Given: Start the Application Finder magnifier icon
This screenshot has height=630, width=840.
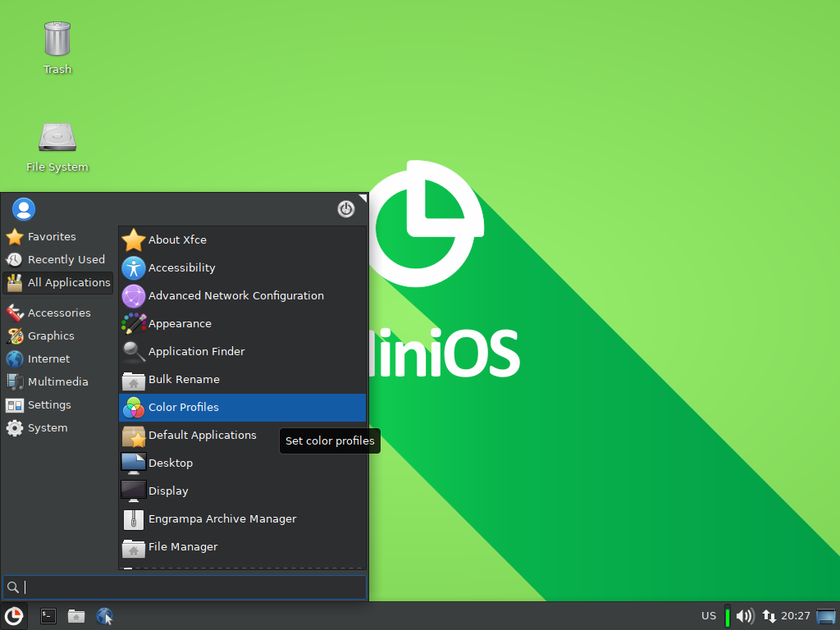Looking at the screenshot, I should (x=134, y=351).
